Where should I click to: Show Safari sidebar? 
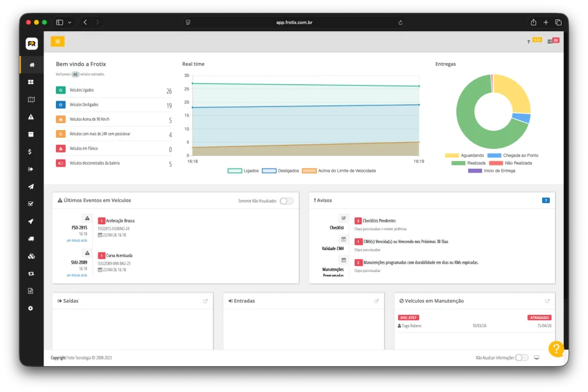(x=59, y=22)
